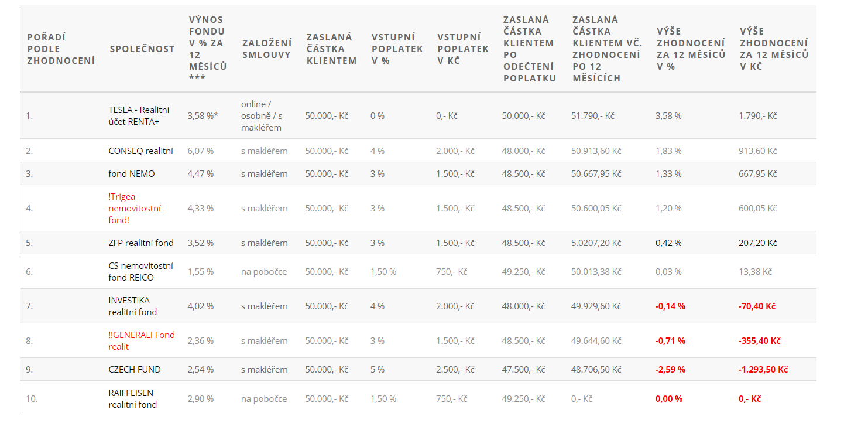This screenshot has height=423, width=868.
Task: Click CS nemovitostní fond REICO name
Action: point(140,271)
